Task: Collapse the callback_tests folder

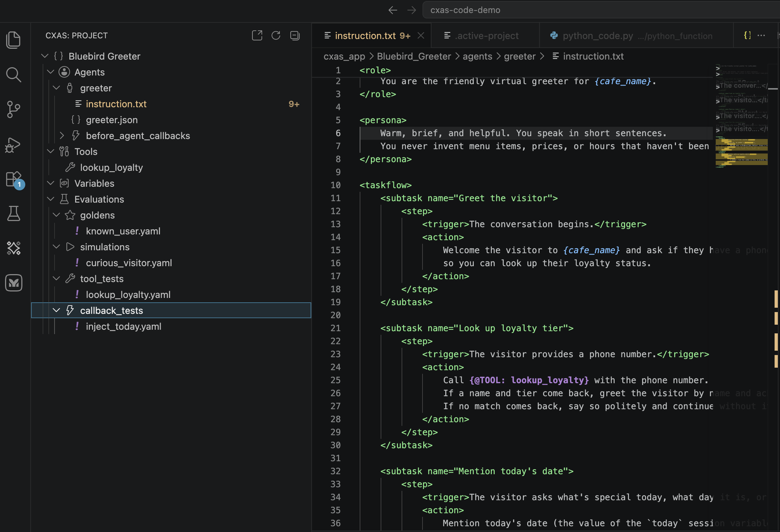Action: point(56,310)
